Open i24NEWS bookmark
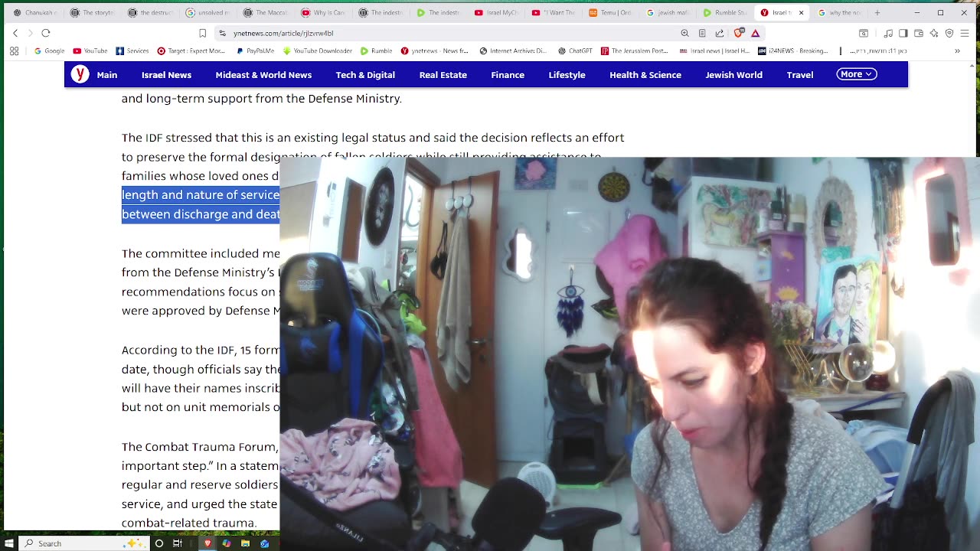This screenshot has width=980, height=551. tap(793, 51)
